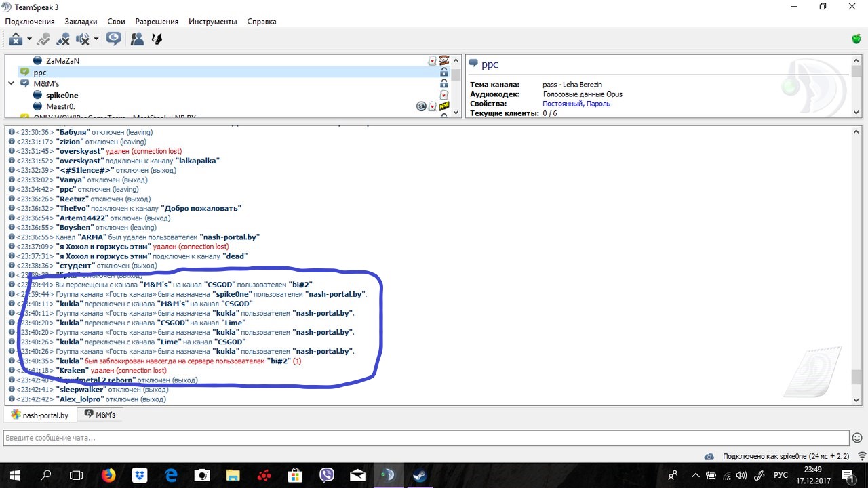The height and width of the screenshot is (488, 868).
Task: Click the yellow NaVi badge on Maestr0. row
Action: [444, 106]
